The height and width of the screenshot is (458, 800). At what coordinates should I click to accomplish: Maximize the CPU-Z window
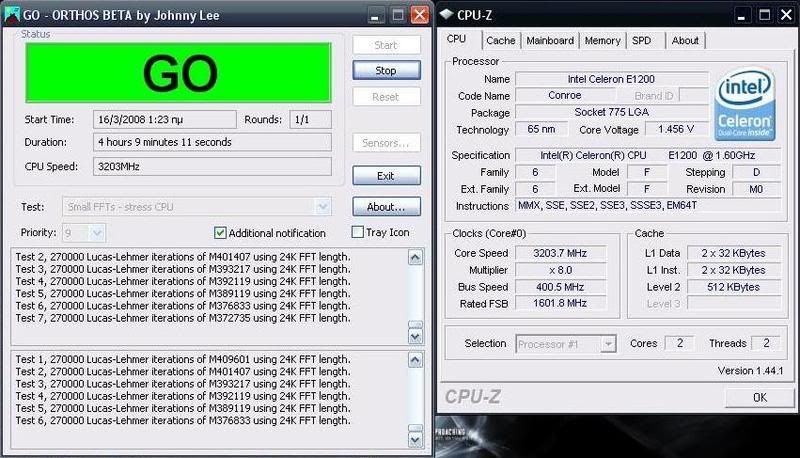(764, 15)
